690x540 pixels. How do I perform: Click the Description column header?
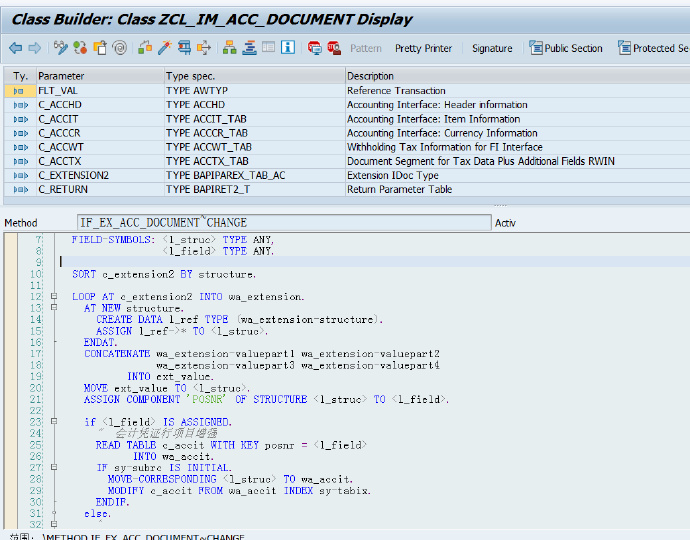click(518, 76)
